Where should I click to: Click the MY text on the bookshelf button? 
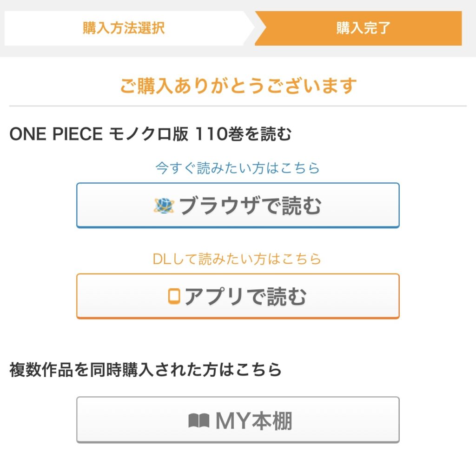click(231, 421)
